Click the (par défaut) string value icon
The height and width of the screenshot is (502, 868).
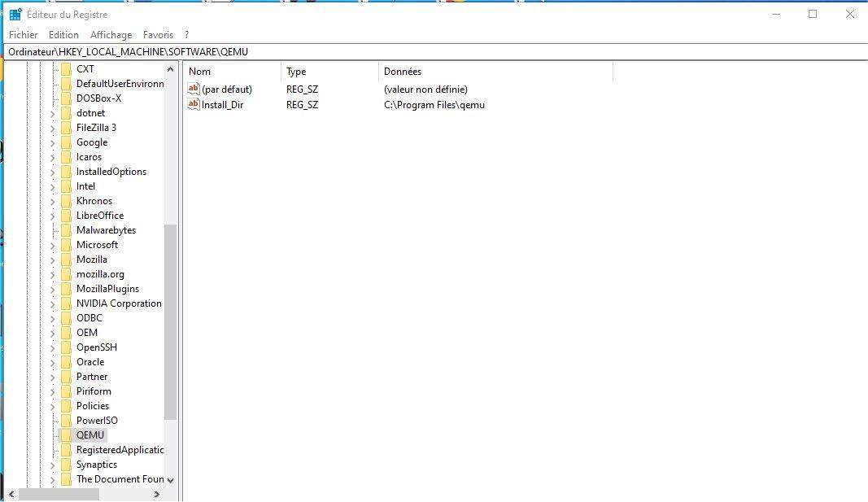point(194,89)
